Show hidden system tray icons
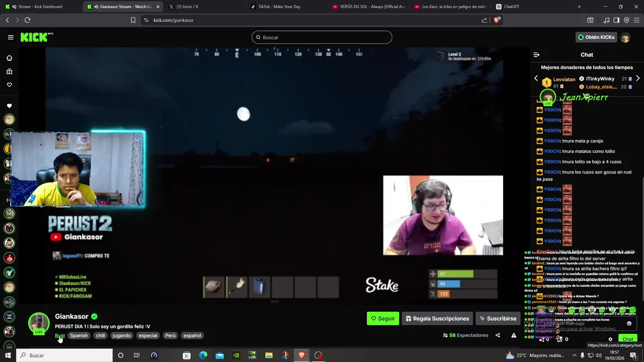The height and width of the screenshot is (362, 644). 575,355
